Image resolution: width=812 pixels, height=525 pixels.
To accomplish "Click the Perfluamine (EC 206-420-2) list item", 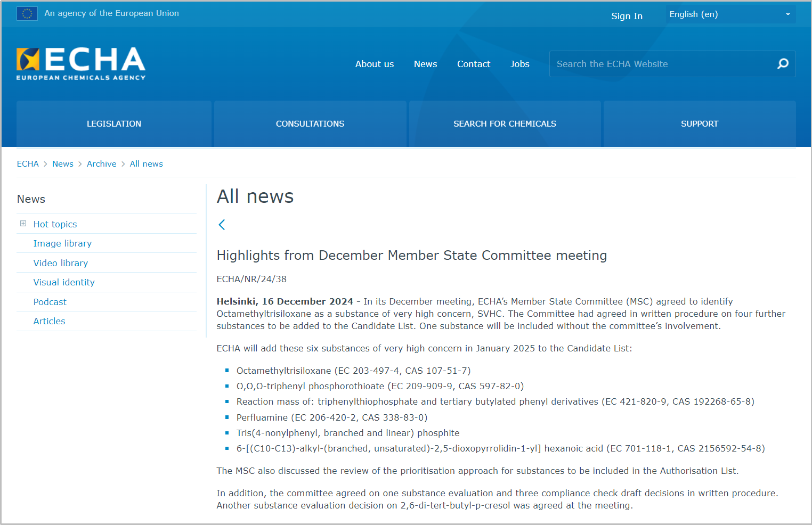I will click(332, 417).
